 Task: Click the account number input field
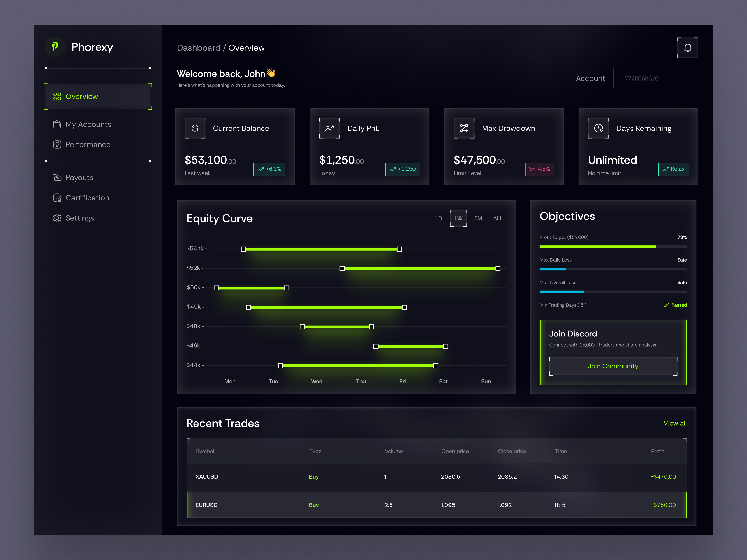[655, 78]
